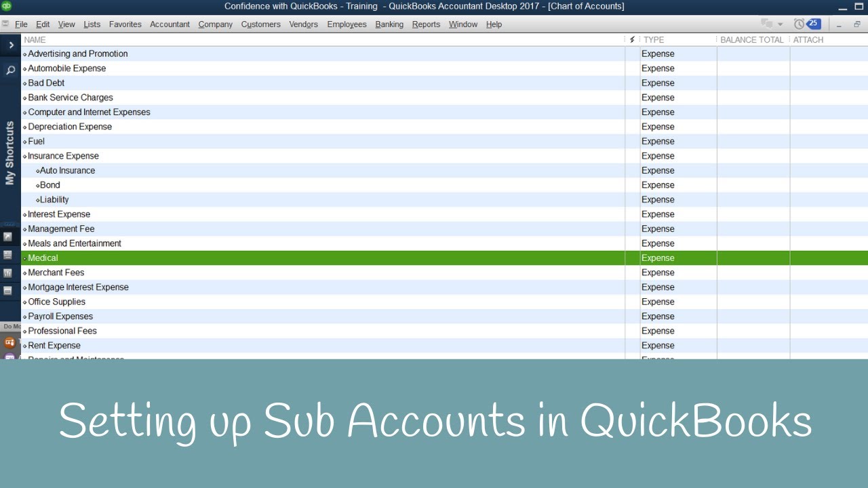Screen dimensions: 868x488
Task: Click the diamond marker beside Merchant Fees
Action: point(25,273)
